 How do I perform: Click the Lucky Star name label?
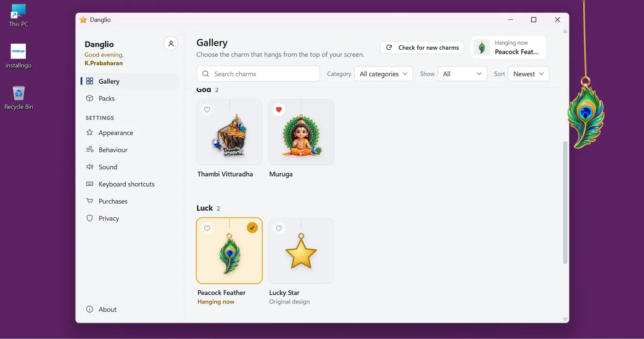tap(284, 292)
